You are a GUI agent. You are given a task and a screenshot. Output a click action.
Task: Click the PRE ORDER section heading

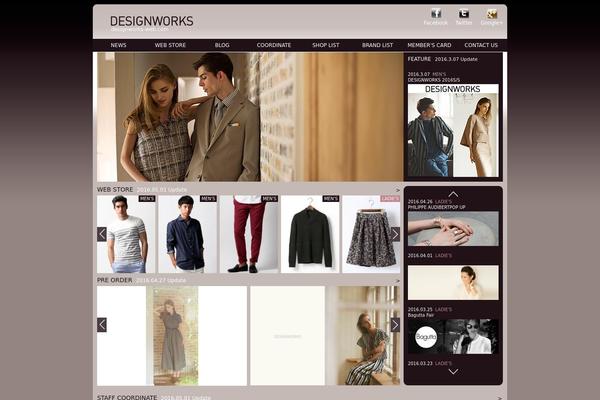[114, 280]
